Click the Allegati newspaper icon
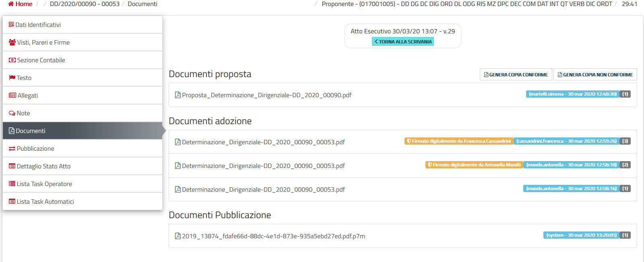Screen dimensions: 644x262 [x=12, y=95]
